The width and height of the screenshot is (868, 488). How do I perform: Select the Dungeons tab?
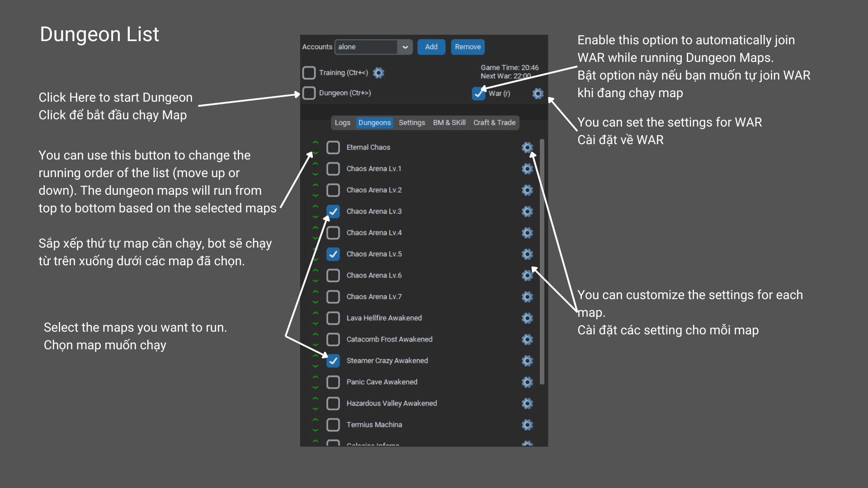coord(374,122)
